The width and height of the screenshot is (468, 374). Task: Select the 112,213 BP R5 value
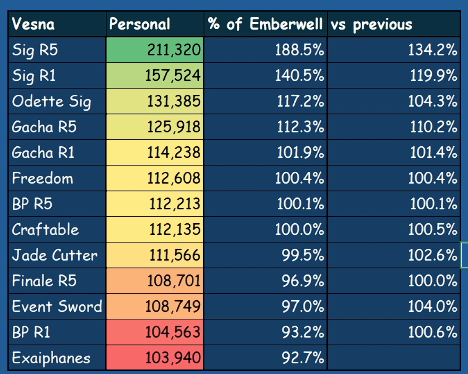(x=155, y=204)
